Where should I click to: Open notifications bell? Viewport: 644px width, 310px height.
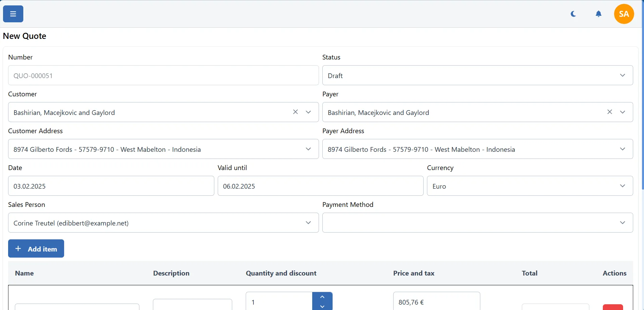(598, 14)
